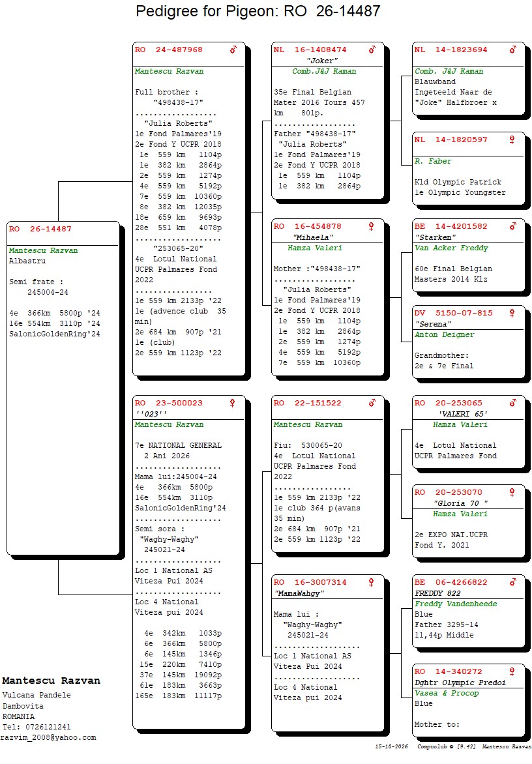Screen dimensions: 532x764
Task: Click the footer date "15-10-2026"
Action: [x=392, y=746]
